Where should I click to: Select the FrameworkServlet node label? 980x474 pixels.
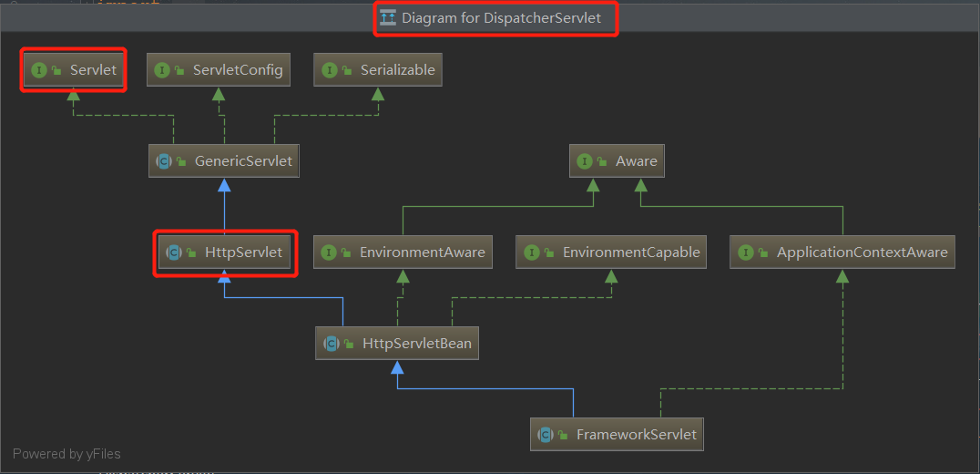(636, 435)
